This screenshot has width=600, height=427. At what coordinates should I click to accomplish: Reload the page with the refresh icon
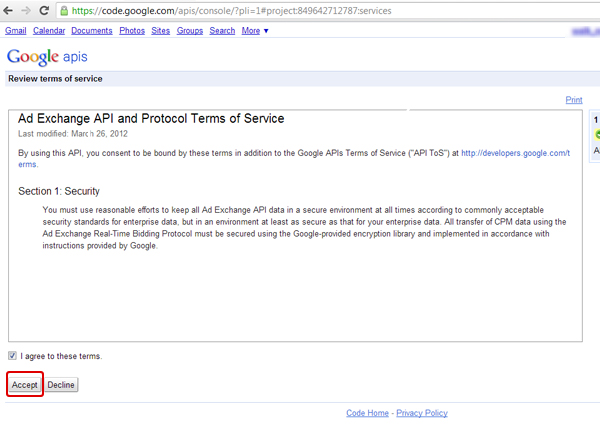coord(44,10)
